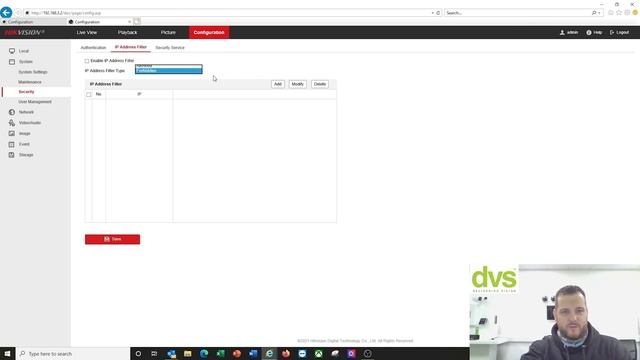This screenshot has width=640, height=360.
Task: Log out via the Logout icon
Action: pyautogui.click(x=612, y=32)
